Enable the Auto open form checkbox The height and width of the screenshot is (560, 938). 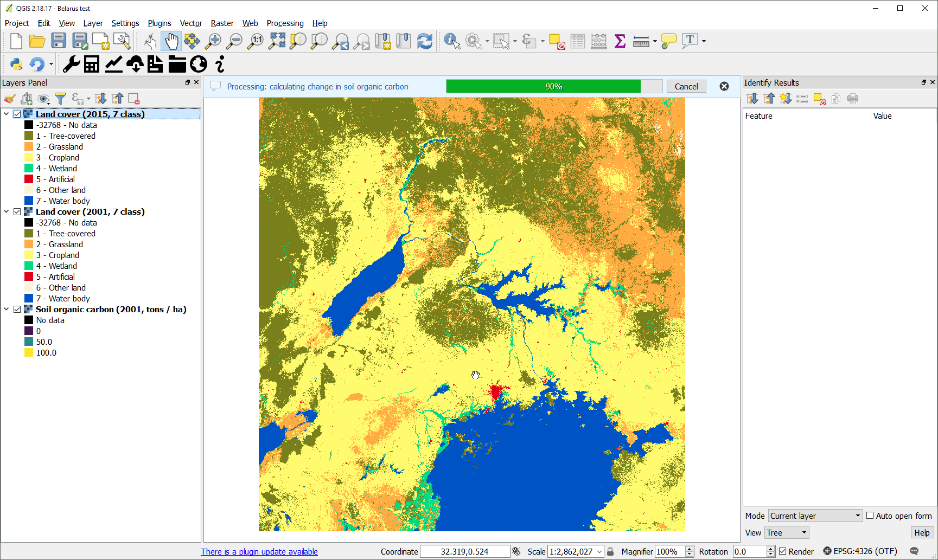870,516
